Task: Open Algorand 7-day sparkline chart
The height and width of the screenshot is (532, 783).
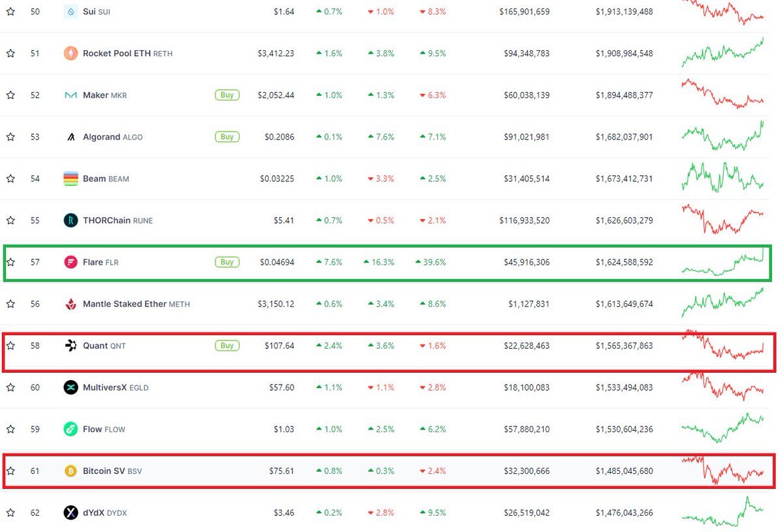Action: pyautogui.click(x=722, y=136)
